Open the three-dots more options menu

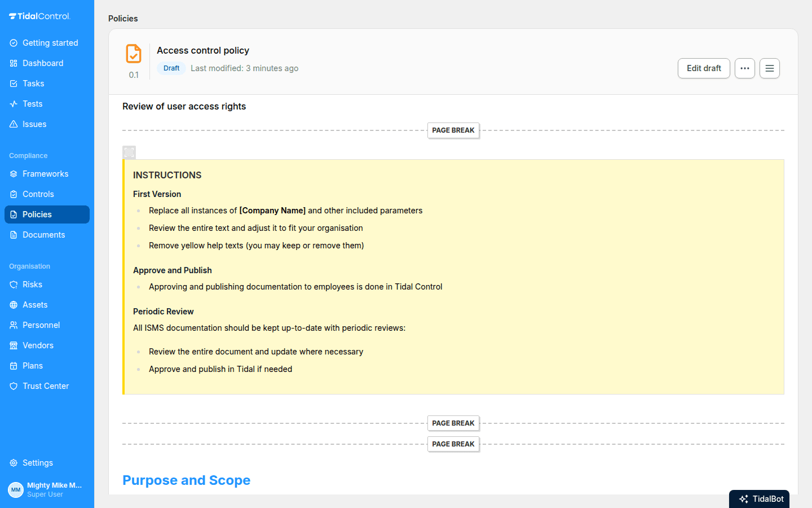tap(745, 68)
